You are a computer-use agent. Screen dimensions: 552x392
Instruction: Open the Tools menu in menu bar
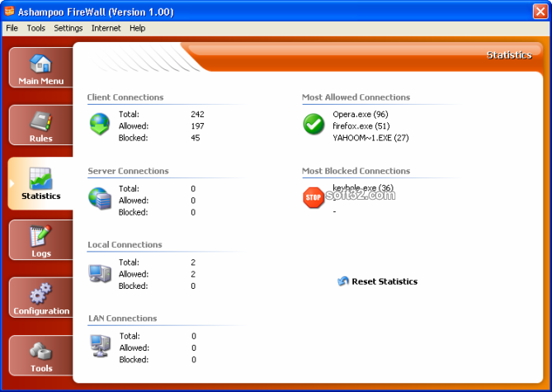coord(36,28)
